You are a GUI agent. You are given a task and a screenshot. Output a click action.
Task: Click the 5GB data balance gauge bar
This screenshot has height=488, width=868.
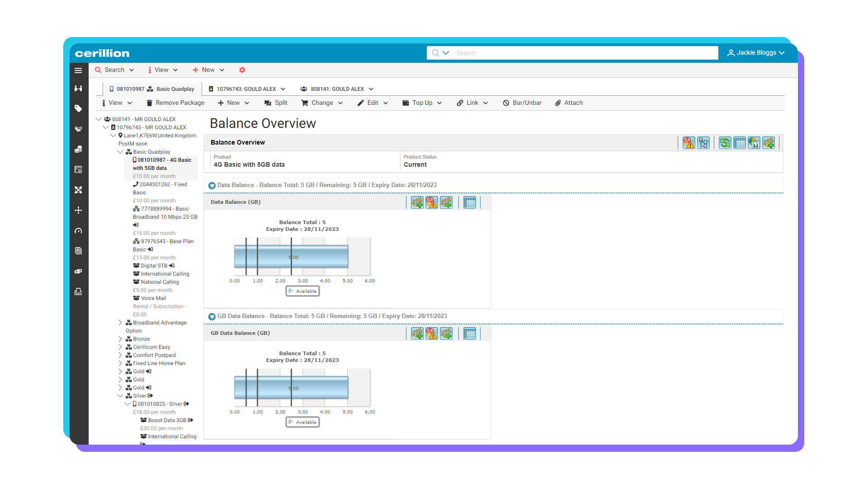tap(291, 257)
